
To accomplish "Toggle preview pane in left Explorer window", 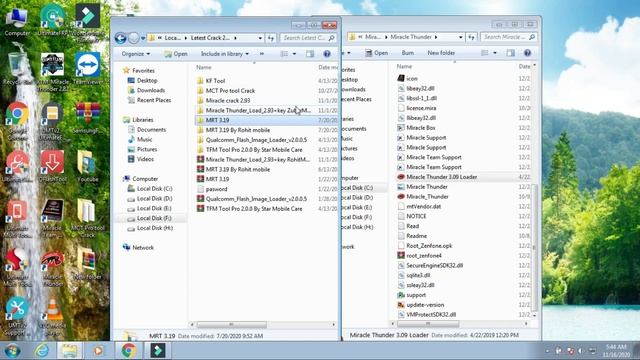I will click(x=310, y=53).
